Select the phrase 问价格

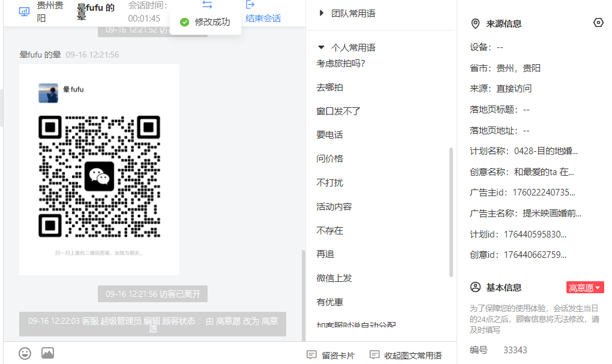click(329, 159)
